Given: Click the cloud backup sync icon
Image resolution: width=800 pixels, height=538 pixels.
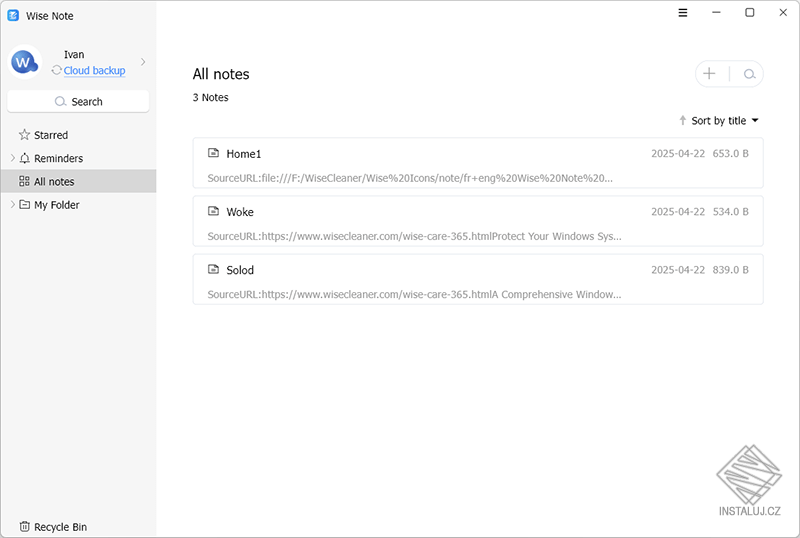Looking at the screenshot, I should pos(56,70).
